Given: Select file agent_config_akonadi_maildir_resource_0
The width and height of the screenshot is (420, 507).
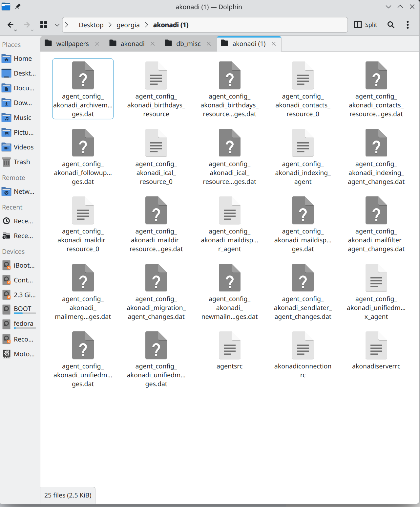Looking at the screenshot, I should [x=83, y=224].
